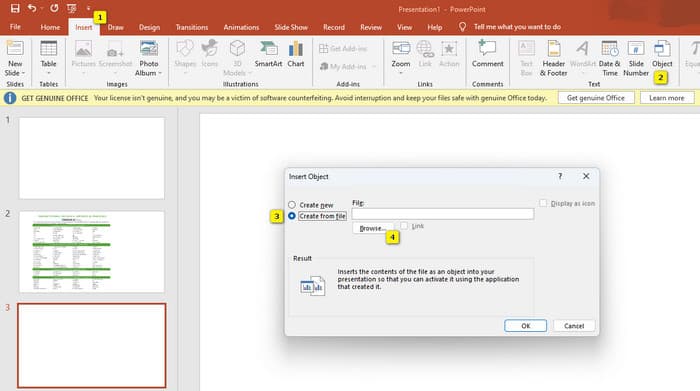Open the Design tab
The height and width of the screenshot is (391, 700).
pyautogui.click(x=149, y=27)
